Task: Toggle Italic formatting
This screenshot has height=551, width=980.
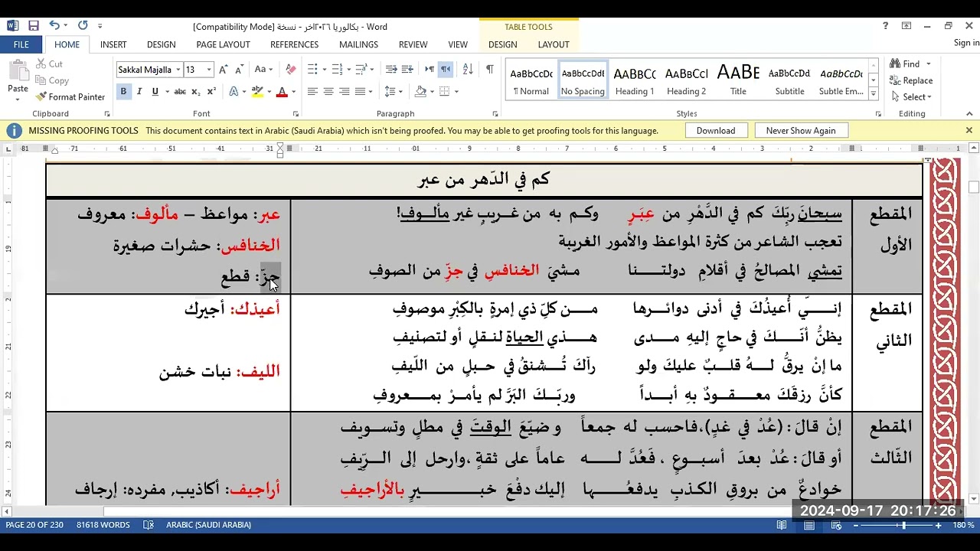Action: (139, 92)
